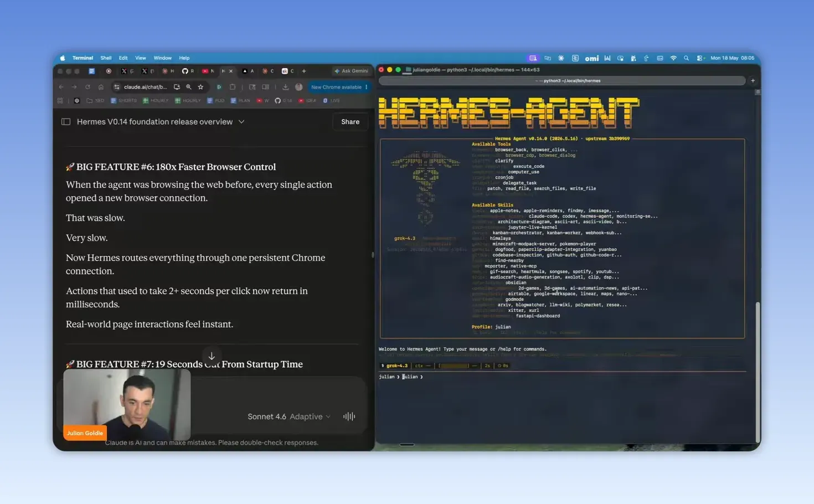Switch to the GitHub tab in Chrome
814x504 pixels.
188,71
